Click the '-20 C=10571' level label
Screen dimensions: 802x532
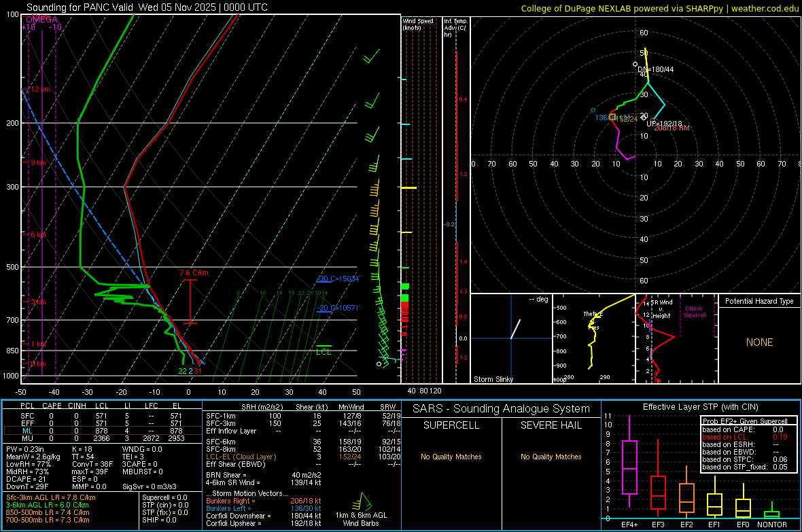pos(338,308)
